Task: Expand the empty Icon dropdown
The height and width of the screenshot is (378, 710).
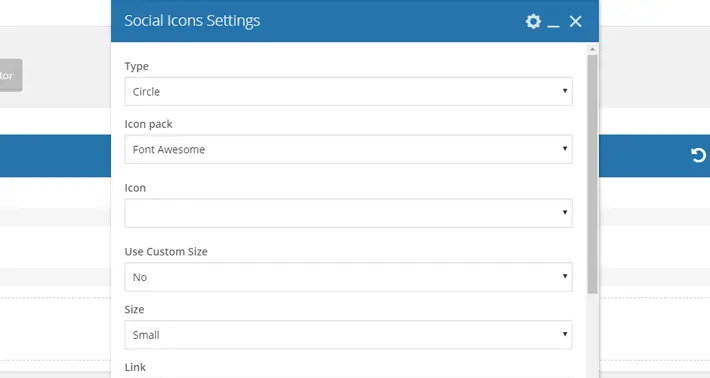Action: [x=348, y=213]
